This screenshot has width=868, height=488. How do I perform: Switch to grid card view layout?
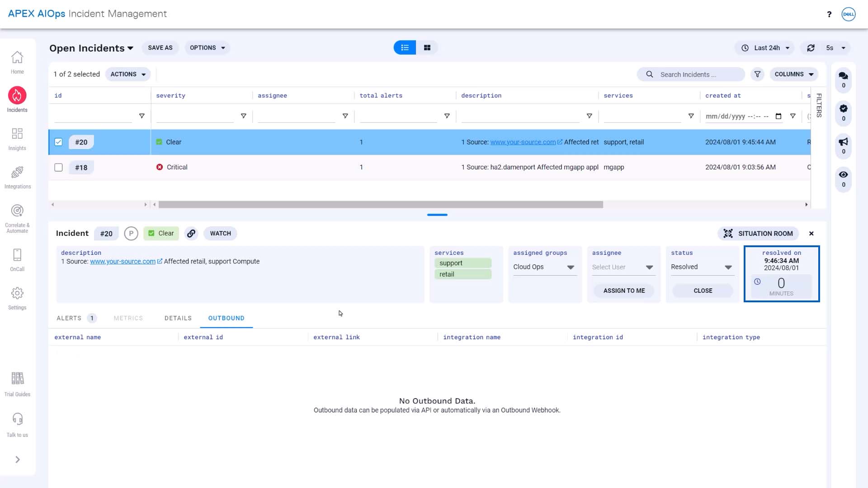tap(427, 47)
